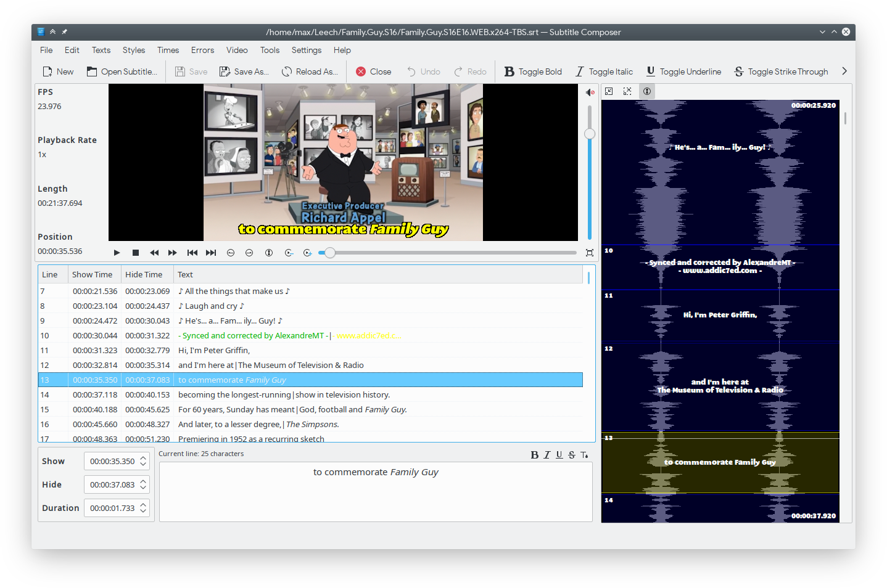
Task: Stop video playback with the square icon
Action: 136,253
